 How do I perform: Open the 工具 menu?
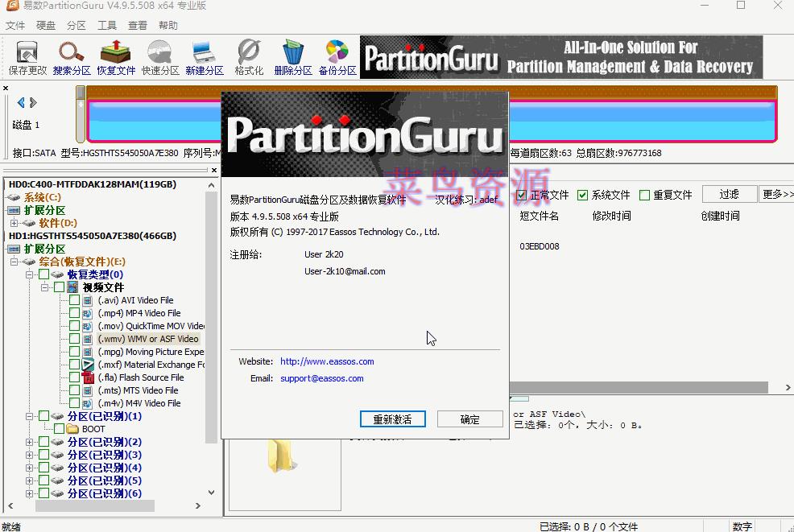tap(106, 25)
